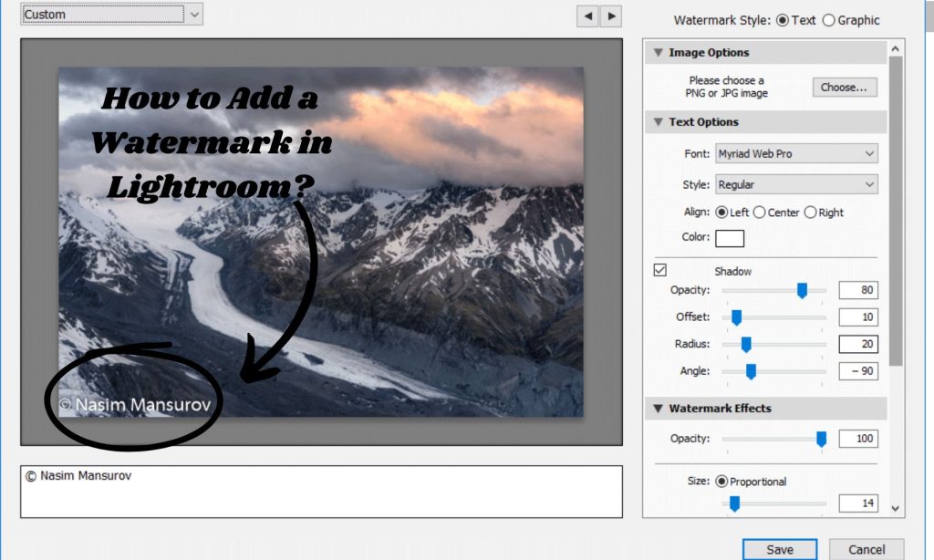Select Text watermark style
Image resolution: width=934 pixels, height=560 pixels.
(x=782, y=20)
